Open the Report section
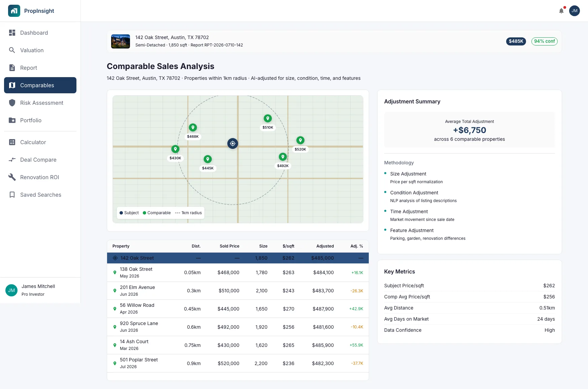Image resolution: width=588 pixels, height=389 pixels. coord(40,68)
